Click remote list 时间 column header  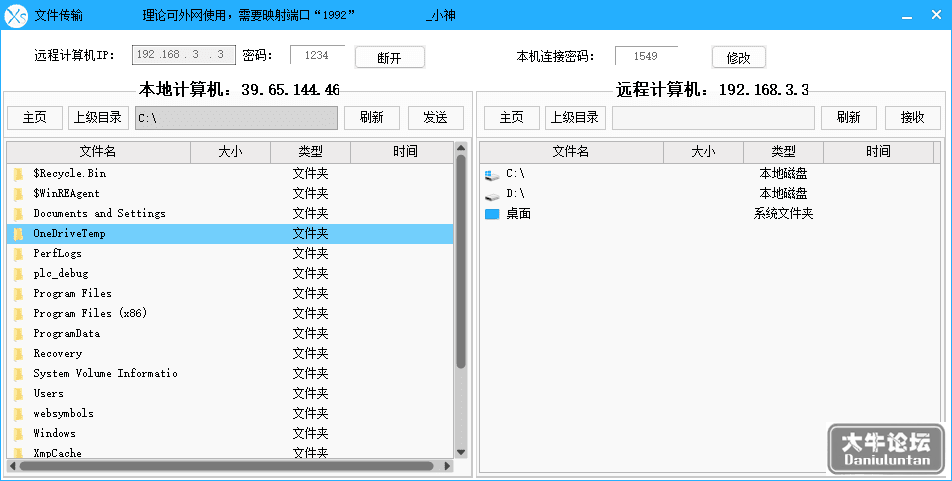[x=878, y=152]
